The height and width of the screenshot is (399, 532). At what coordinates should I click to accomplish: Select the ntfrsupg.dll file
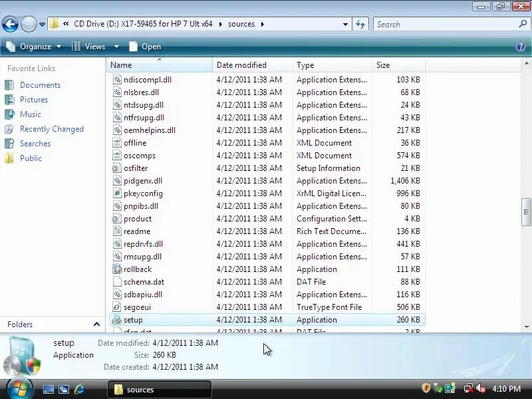click(x=144, y=118)
